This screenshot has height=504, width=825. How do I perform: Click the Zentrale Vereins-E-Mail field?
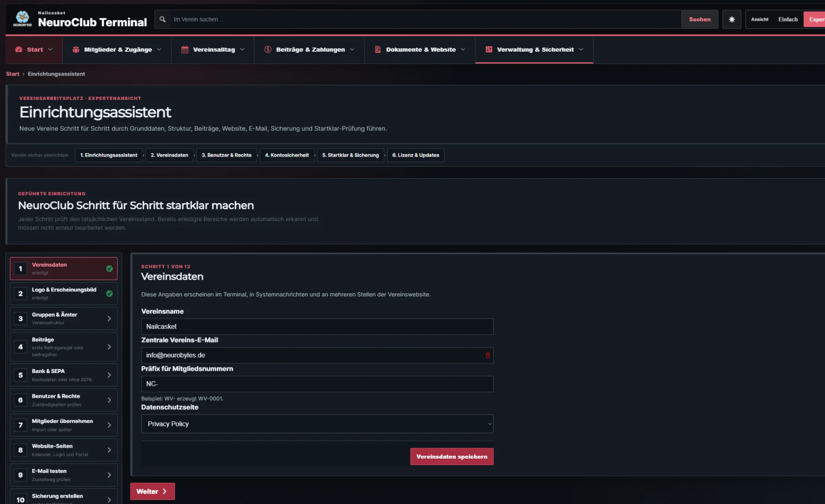[317, 355]
